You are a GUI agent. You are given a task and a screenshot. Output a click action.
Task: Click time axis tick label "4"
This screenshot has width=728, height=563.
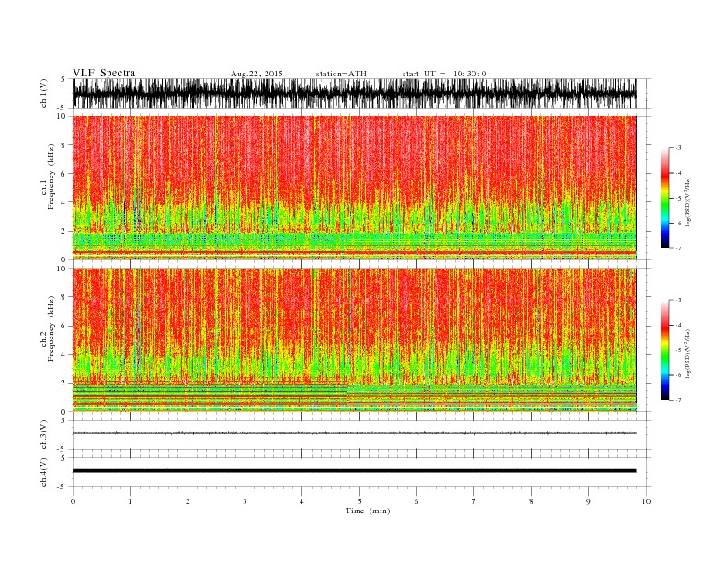[301, 501]
